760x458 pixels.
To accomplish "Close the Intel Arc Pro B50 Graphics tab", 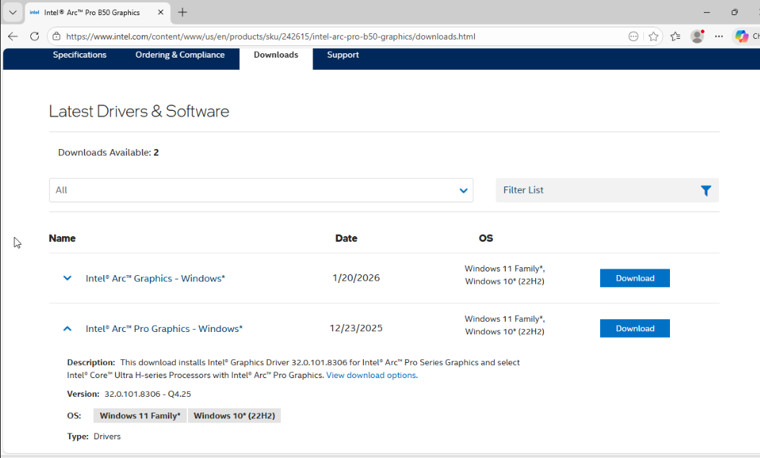I will [160, 13].
